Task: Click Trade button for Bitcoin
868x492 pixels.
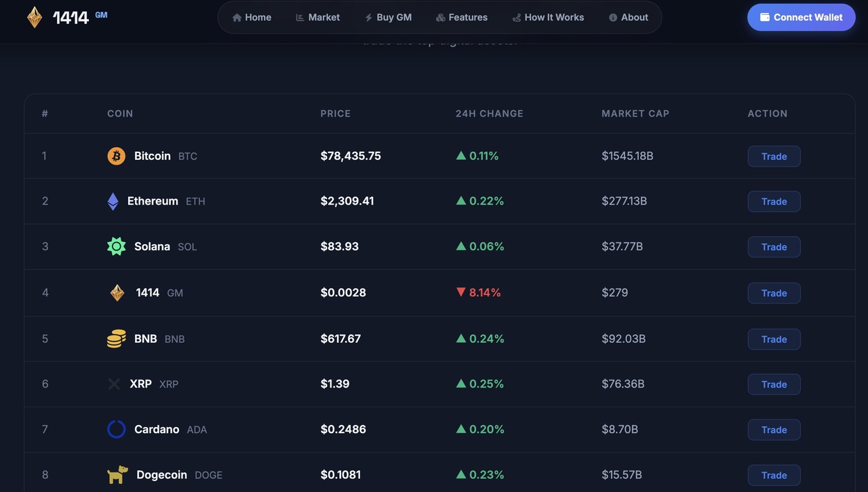Action: point(774,156)
